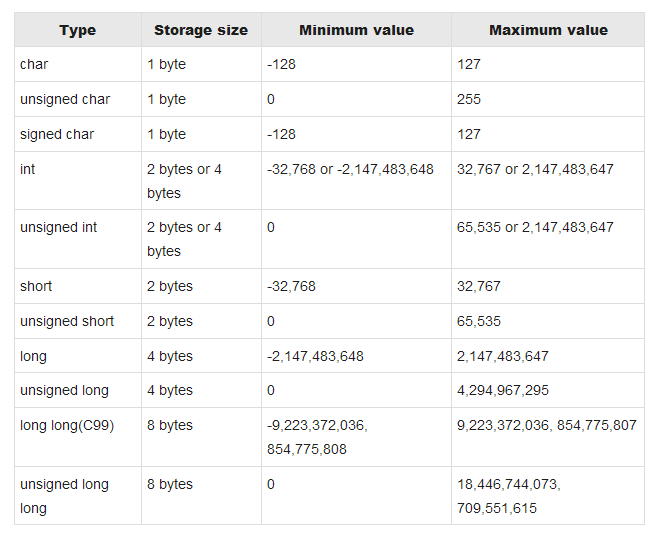Click the "unsigned int" type cell
The image size is (655, 535).
pyautogui.click(x=58, y=227)
